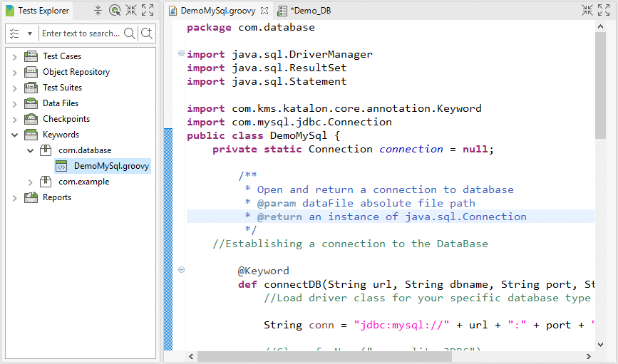The image size is (618, 364).
Task: Select com.database package label
Action: 85,150
